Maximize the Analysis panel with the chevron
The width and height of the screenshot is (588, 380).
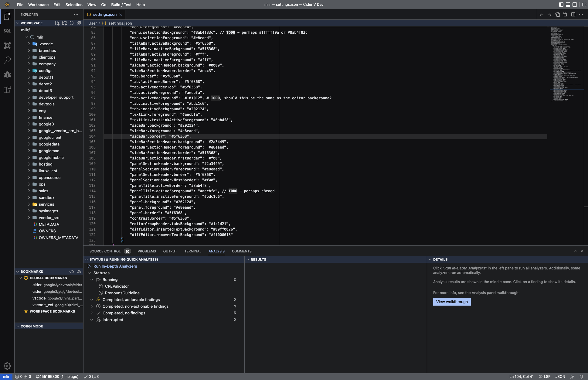tap(575, 251)
